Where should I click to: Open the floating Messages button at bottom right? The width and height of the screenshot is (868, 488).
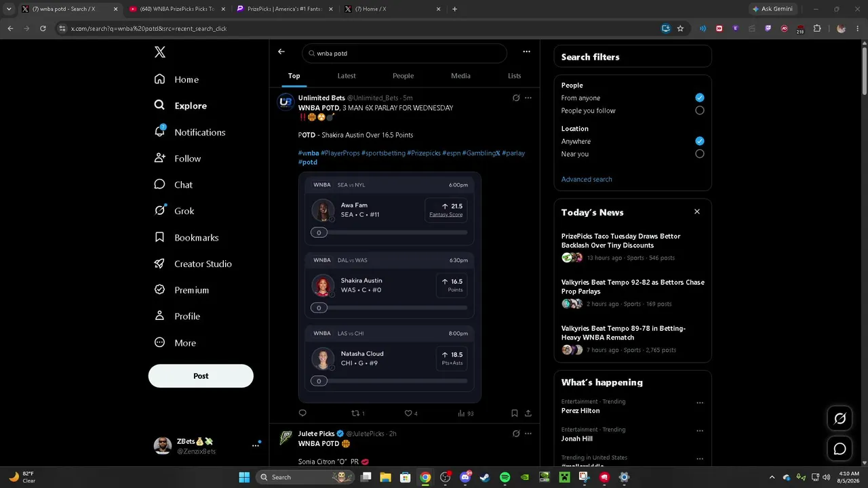coord(840,449)
